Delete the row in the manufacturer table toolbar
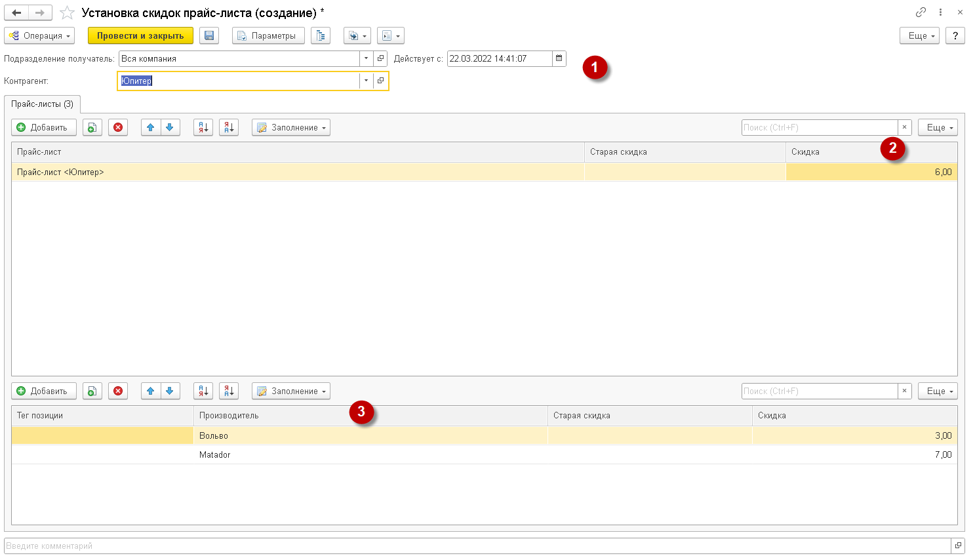The width and height of the screenshot is (975, 560). [118, 391]
